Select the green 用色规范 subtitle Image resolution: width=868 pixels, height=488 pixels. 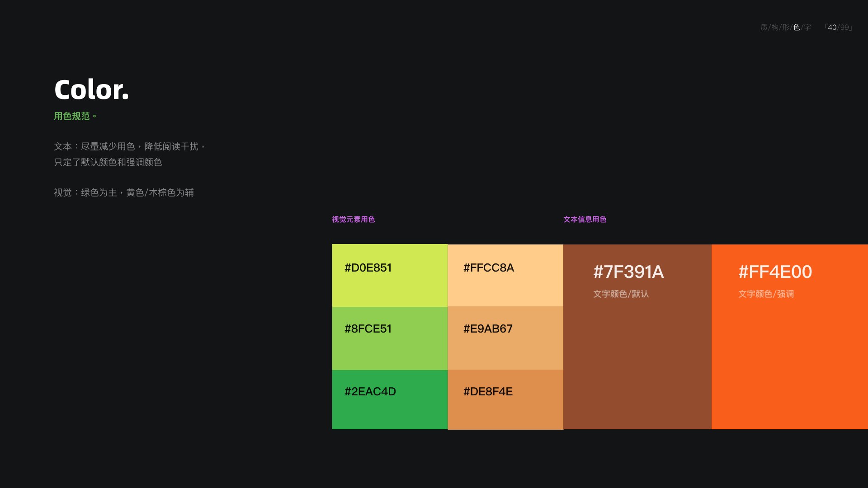(75, 116)
